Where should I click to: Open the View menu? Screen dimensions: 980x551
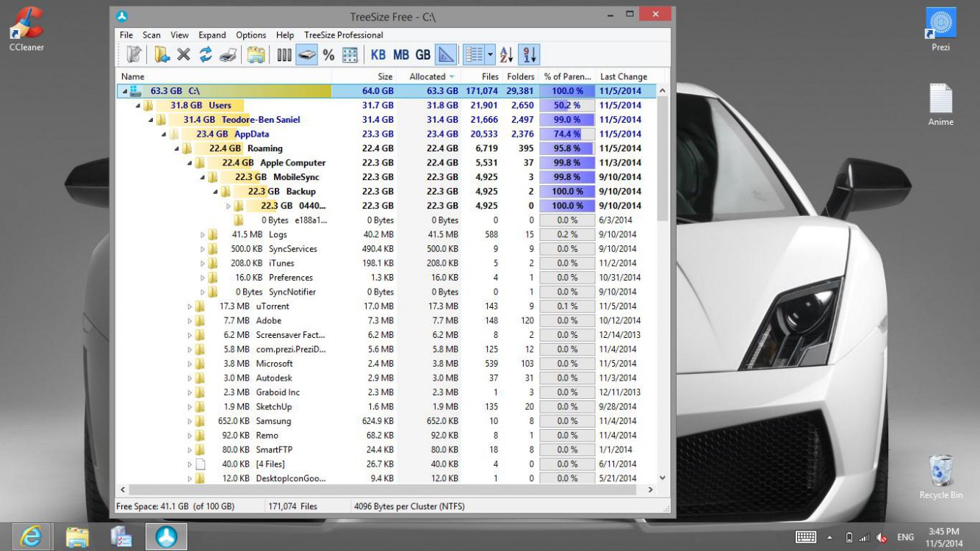179,35
